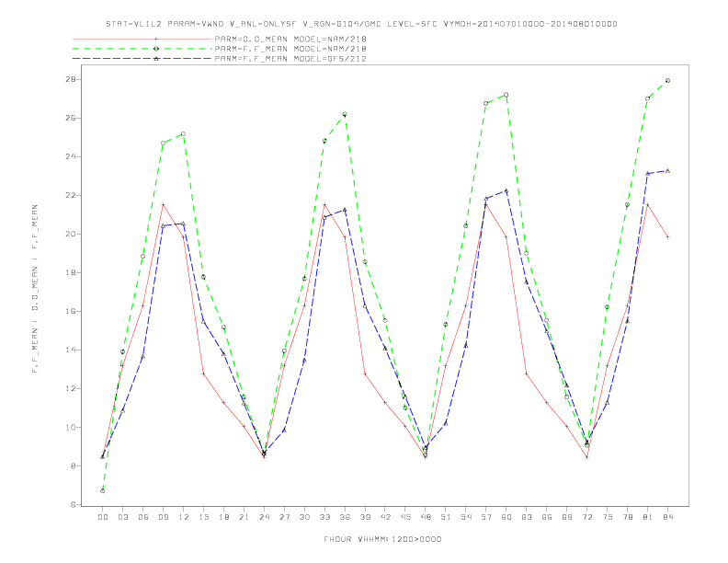This screenshot has width=728, height=563.
Task: Click x-axis tick label 30
Action: pyautogui.click(x=304, y=517)
